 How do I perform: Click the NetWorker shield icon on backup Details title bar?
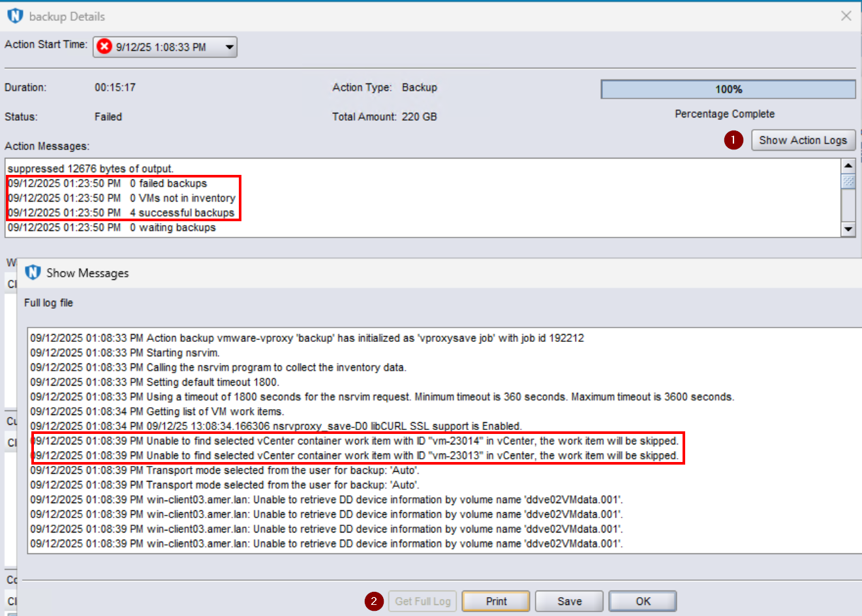pyautogui.click(x=14, y=16)
